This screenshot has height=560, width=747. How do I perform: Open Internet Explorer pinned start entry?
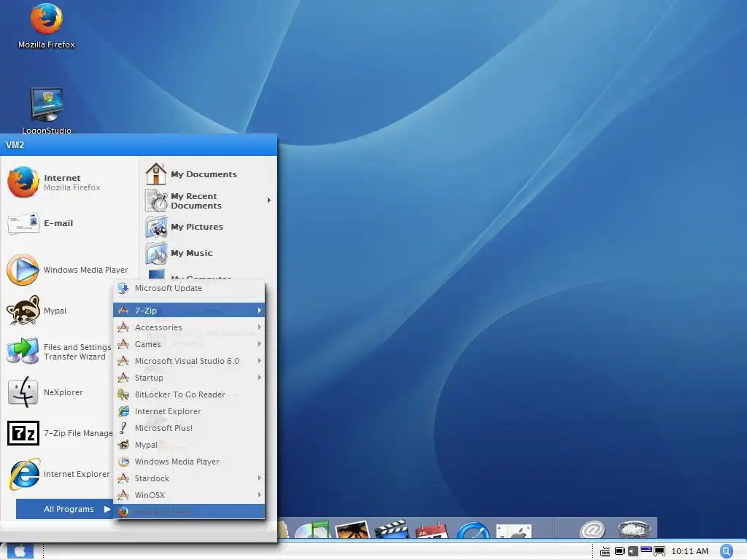(x=58, y=474)
